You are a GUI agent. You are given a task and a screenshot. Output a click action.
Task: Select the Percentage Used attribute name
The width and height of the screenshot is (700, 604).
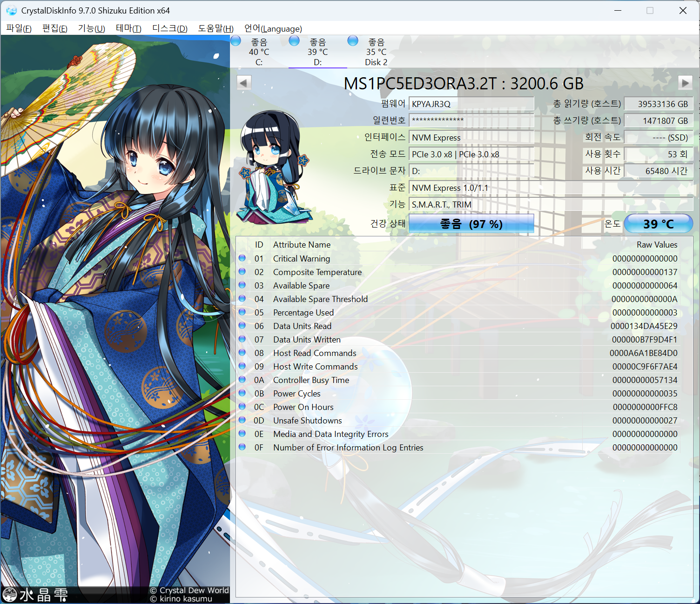point(303,312)
